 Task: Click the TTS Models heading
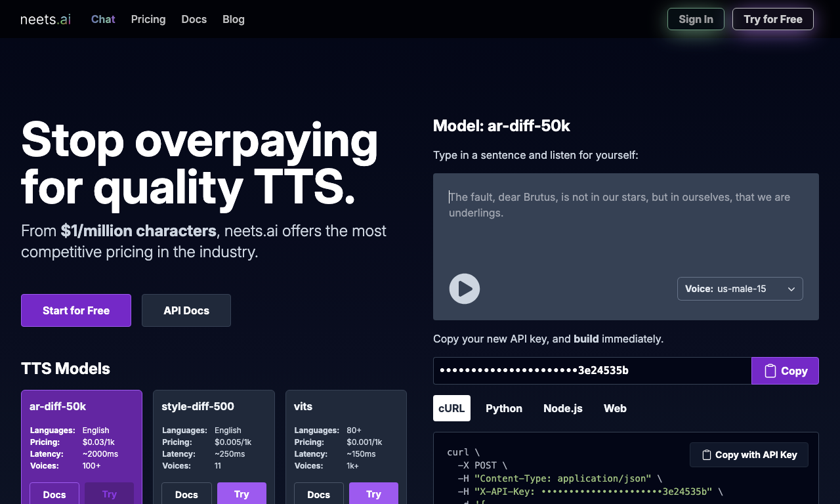click(x=66, y=368)
